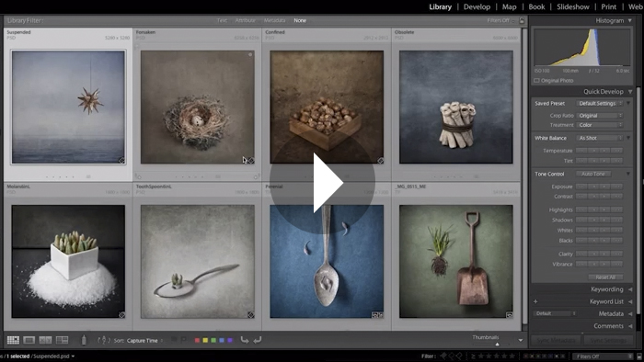The width and height of the screenshot is (644, 362).
Task: Select the Painter spray can tool
Action: (x=84, y=340)
